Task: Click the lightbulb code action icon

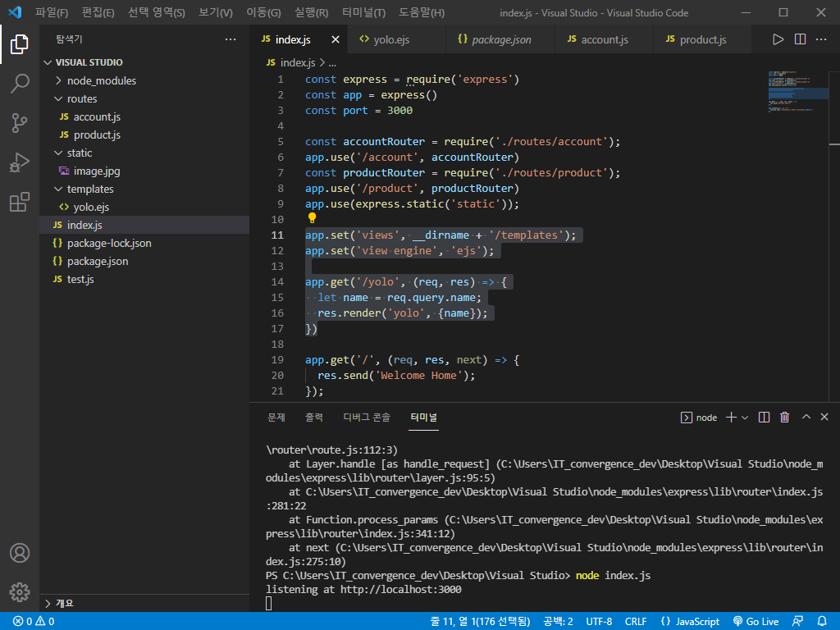Action: [312, 219]
